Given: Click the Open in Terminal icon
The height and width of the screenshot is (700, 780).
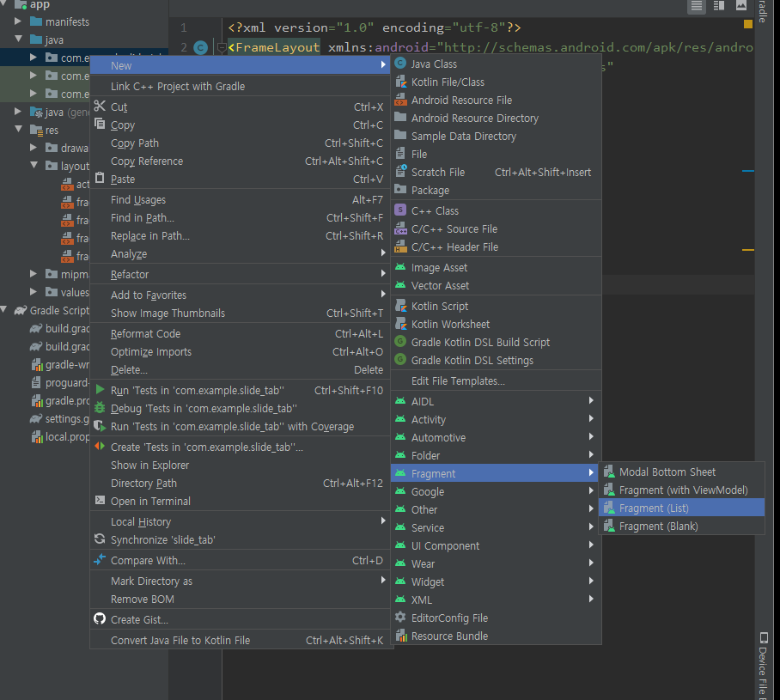Looking at the screenshot, I should tap(100, 501).
